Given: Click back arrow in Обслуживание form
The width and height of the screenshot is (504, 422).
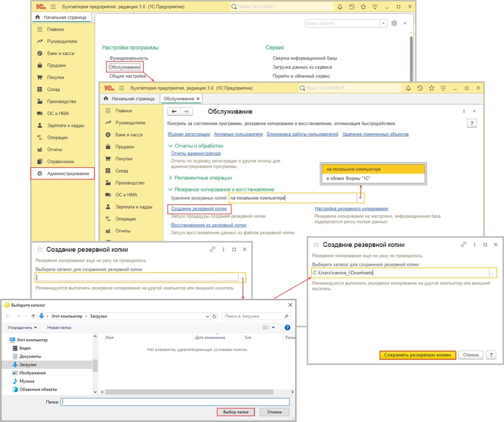Looking at the screenshot, I should click(174, 111).
